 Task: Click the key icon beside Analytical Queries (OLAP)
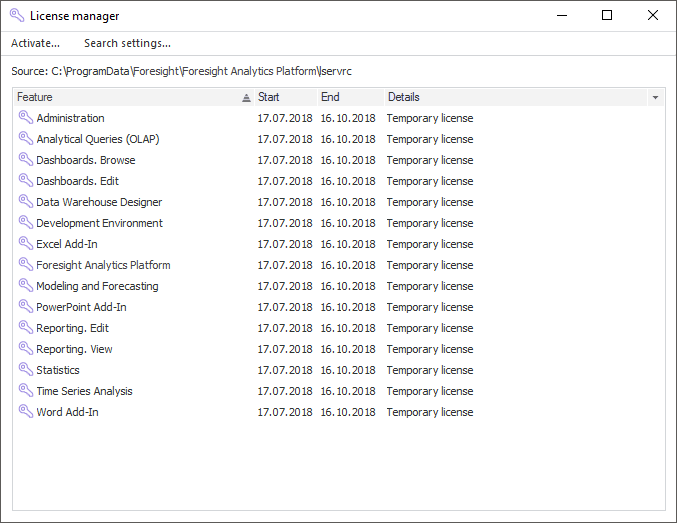[25, 139]
